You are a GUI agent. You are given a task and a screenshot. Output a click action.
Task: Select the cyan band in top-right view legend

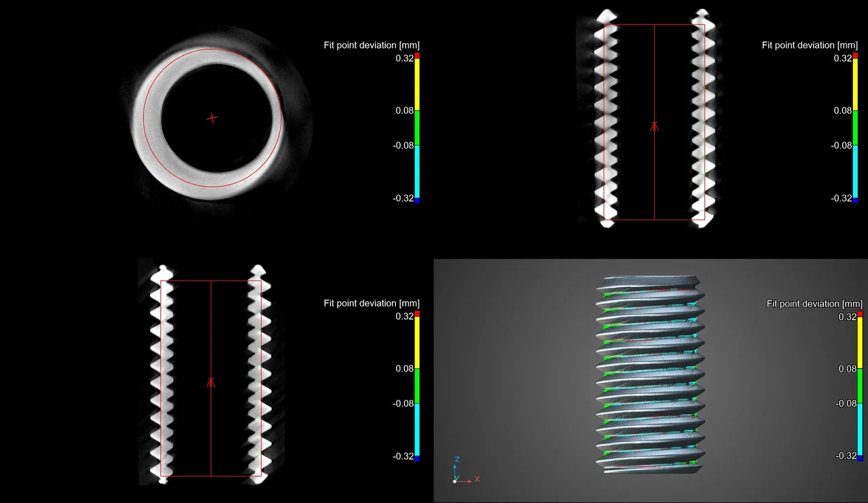click(x=856, y=172)
